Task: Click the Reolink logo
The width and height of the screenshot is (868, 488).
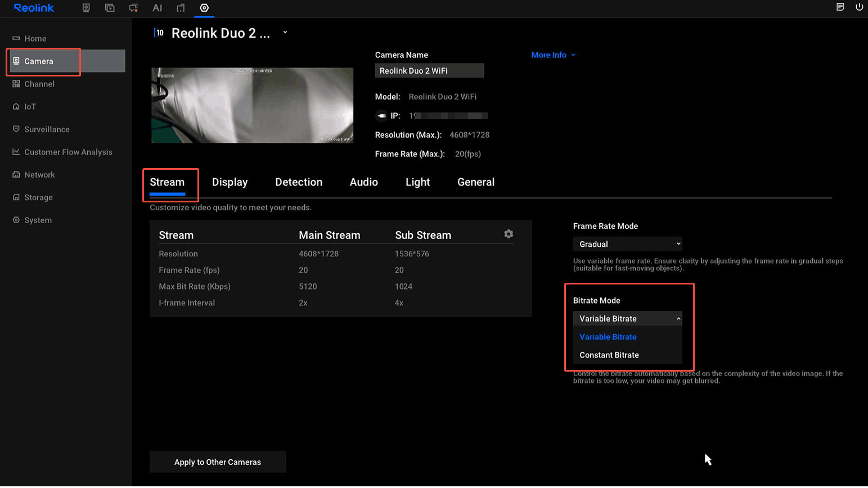Action: tap(34, 8)
